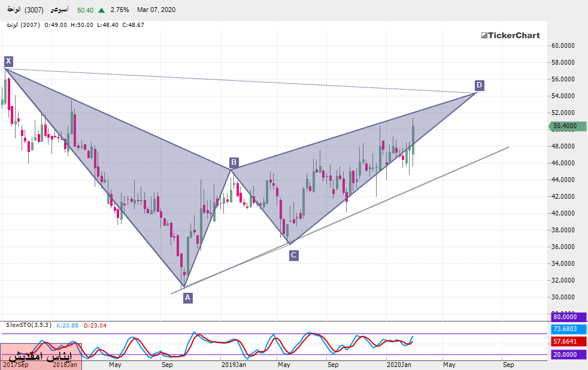Select the A point marker at pattern bottom
This screenshot has height=370, width=588.
click(187, 298)
